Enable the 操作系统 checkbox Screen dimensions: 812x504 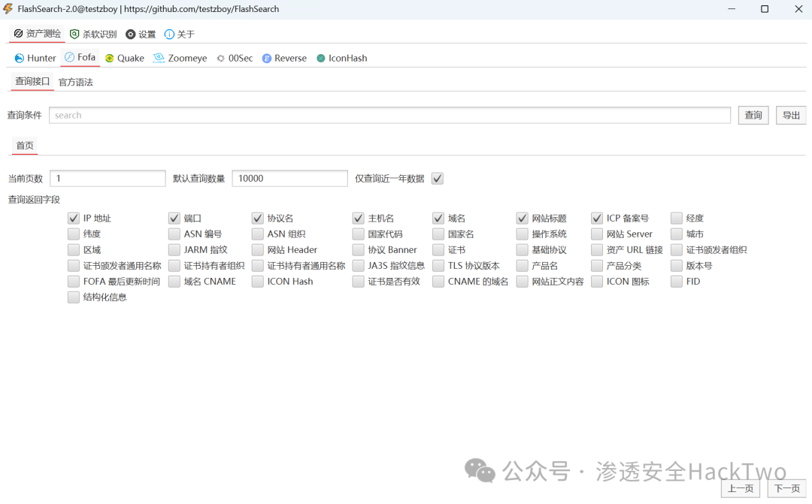click(522, 234)
